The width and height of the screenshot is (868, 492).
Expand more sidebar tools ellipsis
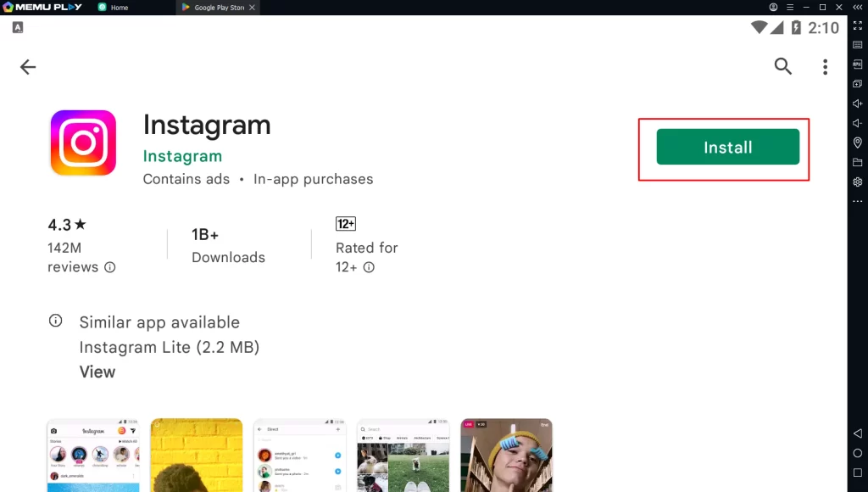[x=857, y=201]
